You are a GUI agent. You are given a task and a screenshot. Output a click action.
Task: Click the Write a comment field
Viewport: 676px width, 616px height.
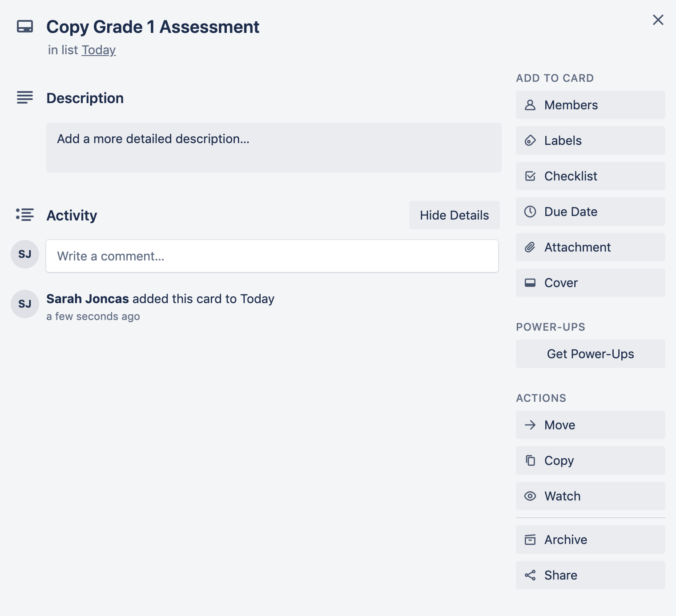pyautogui.click(x=272, y=256)
